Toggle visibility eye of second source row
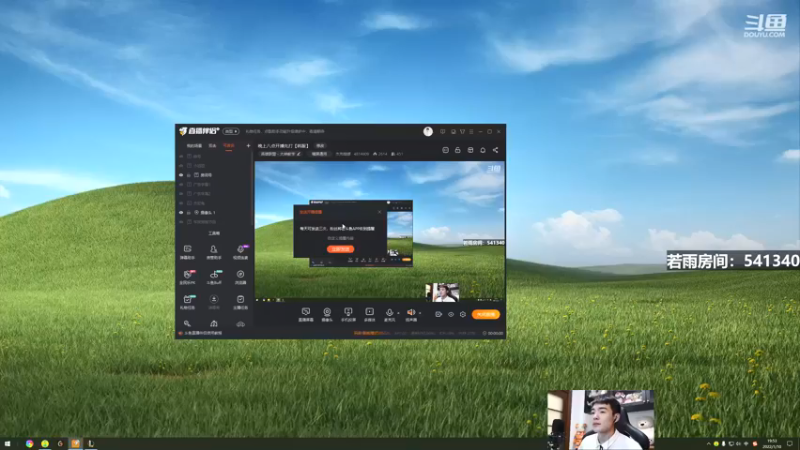 pyautogui.click(x=181, y=166)
